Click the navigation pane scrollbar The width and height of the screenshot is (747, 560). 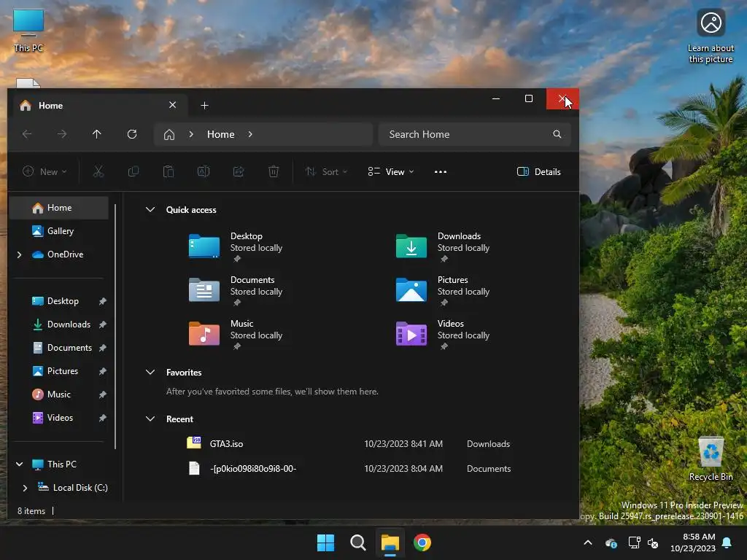[x=115, y=327]
